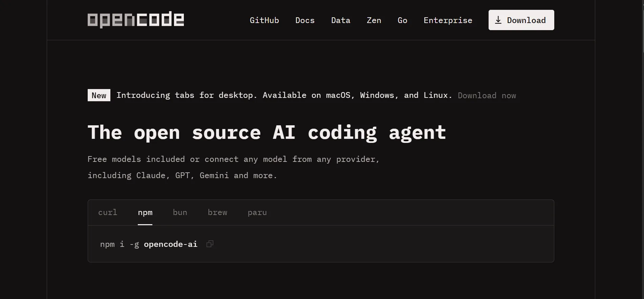Open the Go nav link
This screenshot has width=644, height=299.
point(403,20)
